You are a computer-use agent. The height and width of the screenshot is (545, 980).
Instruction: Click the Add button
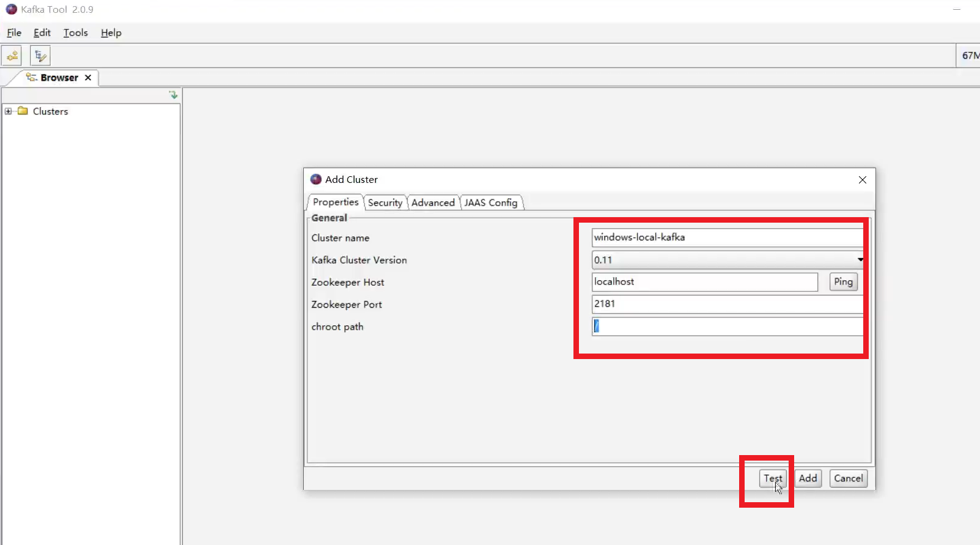pyautogui.click(x=808, y=478)
